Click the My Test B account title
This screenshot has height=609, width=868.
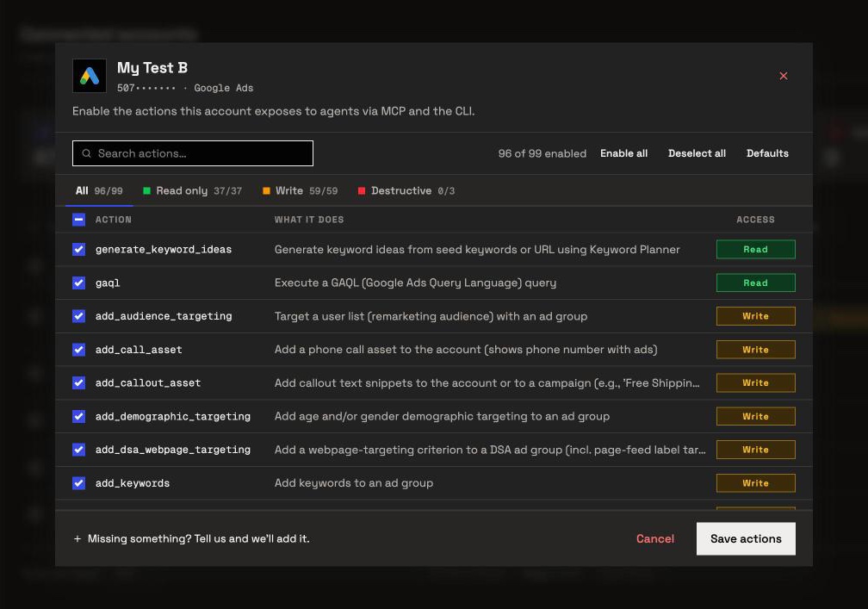(152, 67)
